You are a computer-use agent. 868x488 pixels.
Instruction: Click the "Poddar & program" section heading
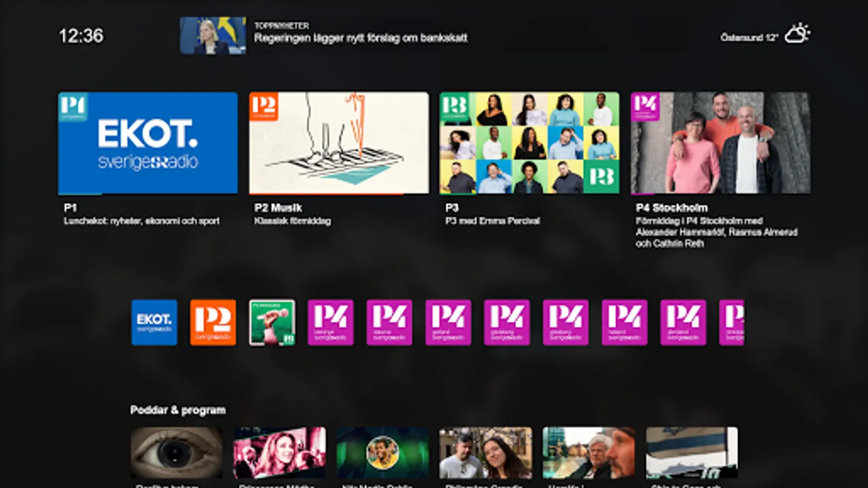click(x=178, y=410)
